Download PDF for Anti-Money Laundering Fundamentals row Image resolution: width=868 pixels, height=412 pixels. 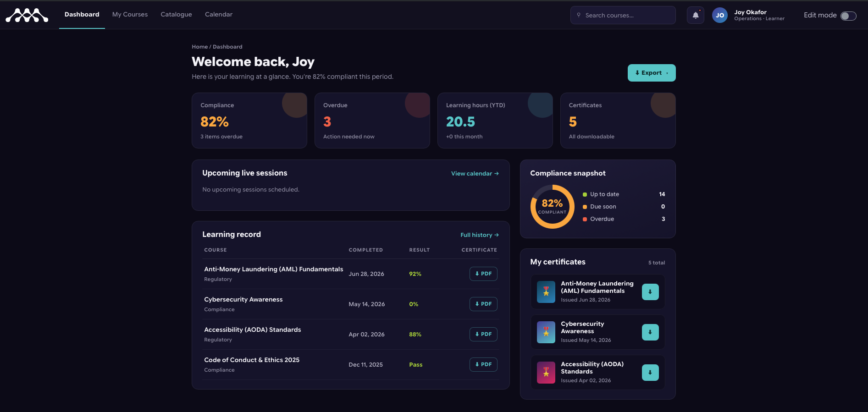pos(483,274)
